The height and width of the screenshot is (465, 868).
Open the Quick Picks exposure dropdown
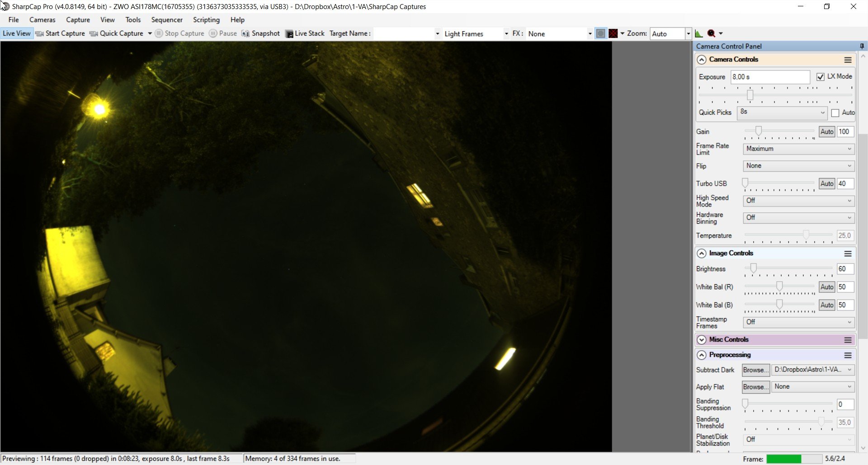tap(782, 113)
